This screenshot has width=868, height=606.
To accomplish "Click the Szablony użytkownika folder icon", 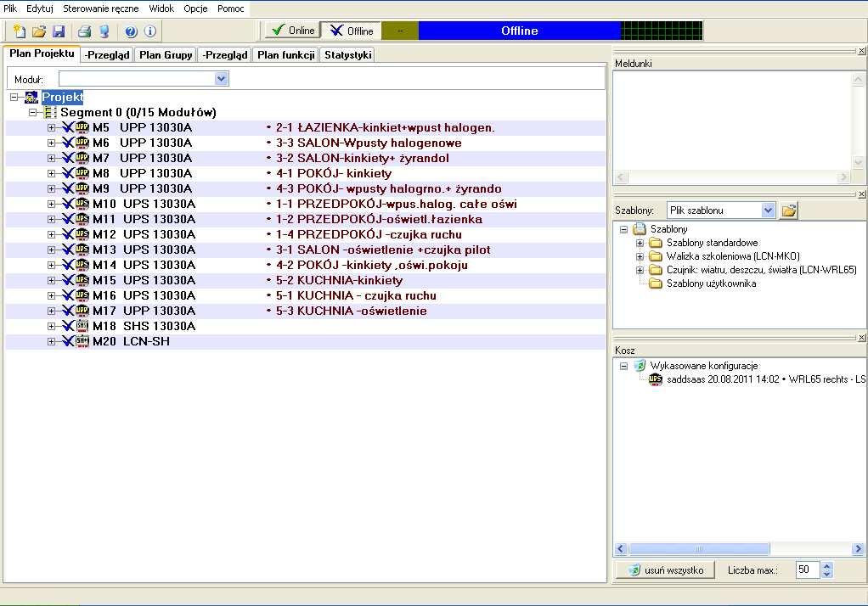I will pyautogui.click(x=656, y=283).
